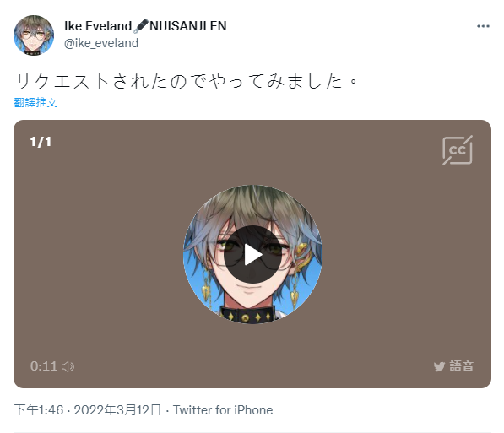
Task: Click the 2022年3月12日 date
Action: tap(117, 410)
